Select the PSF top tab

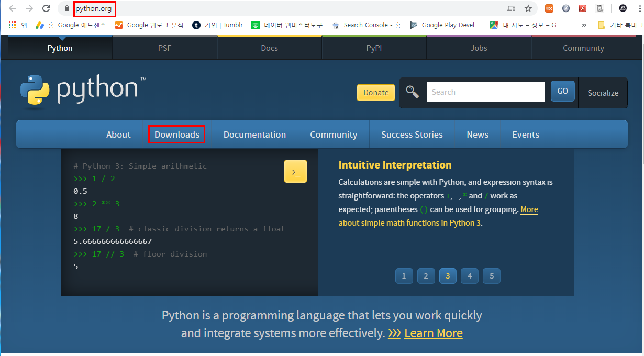165,48
